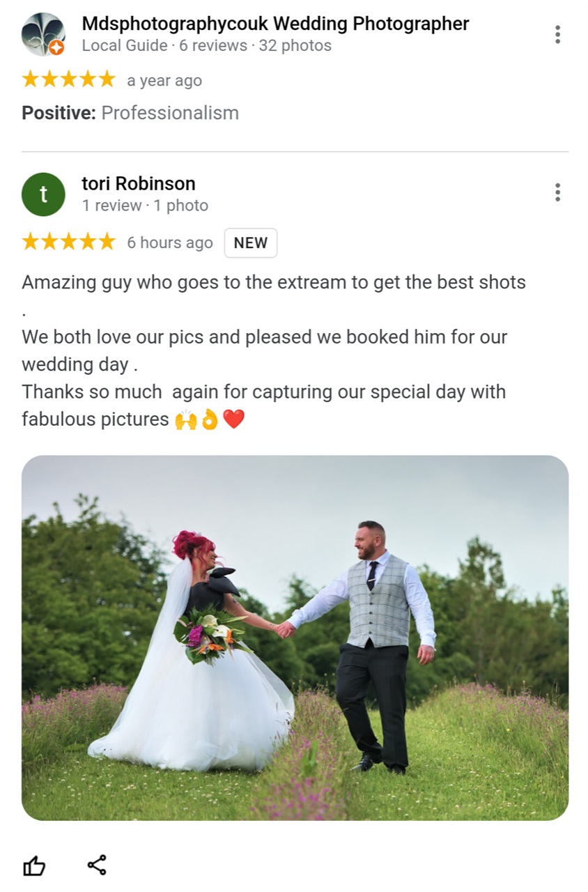Open Mdsphotographycouk profile avatar
The width and height of the screenshot is (588, 892).
coord(43,34)
